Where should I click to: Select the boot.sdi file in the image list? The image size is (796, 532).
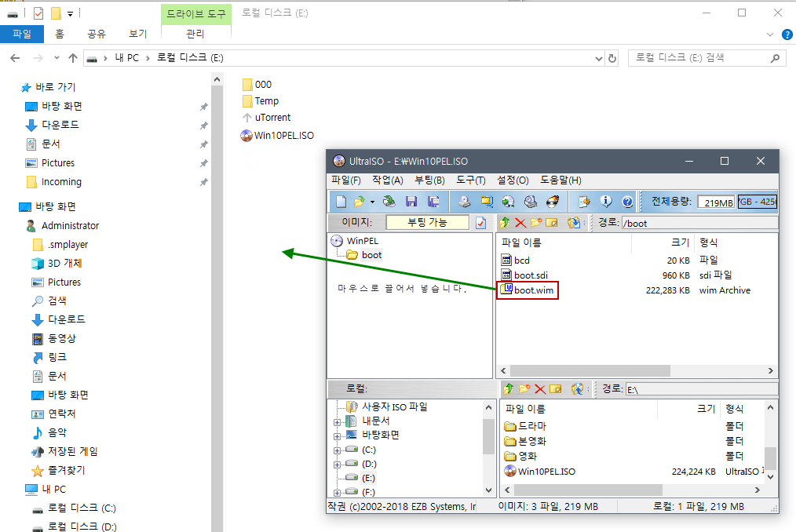tap(531, 275)
